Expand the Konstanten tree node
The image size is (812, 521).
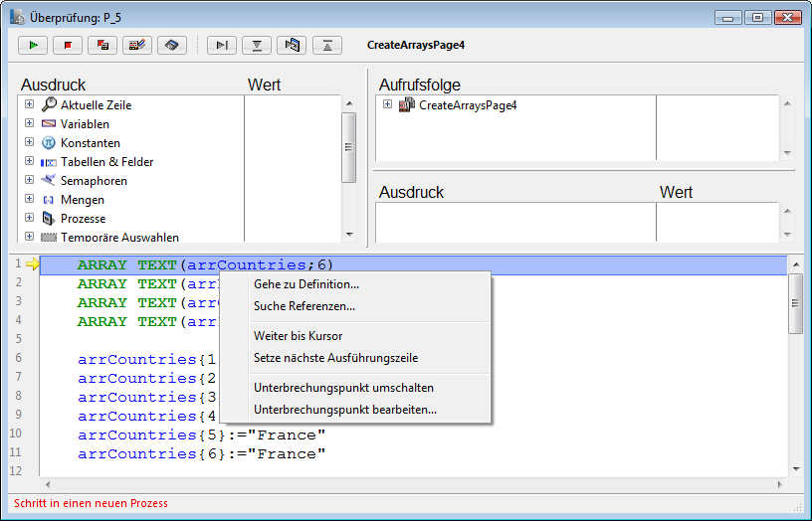pyautogui.click(x=29, y=143)
